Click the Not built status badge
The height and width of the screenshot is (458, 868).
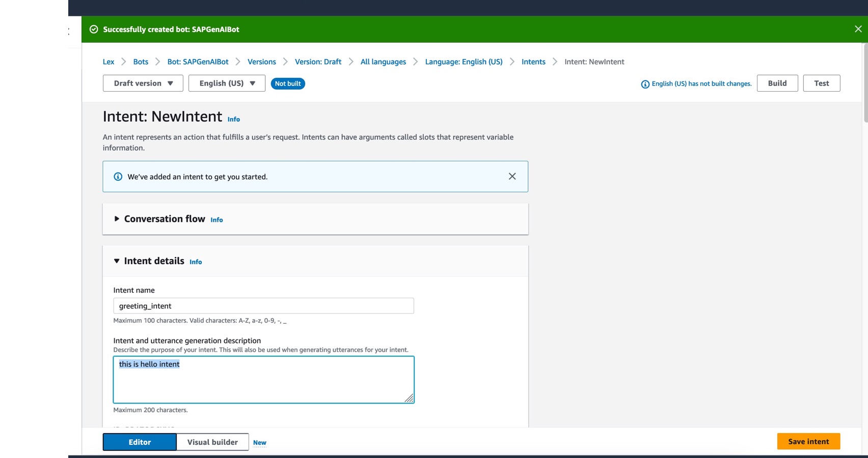pyautogui.click(x=288, y=83)
